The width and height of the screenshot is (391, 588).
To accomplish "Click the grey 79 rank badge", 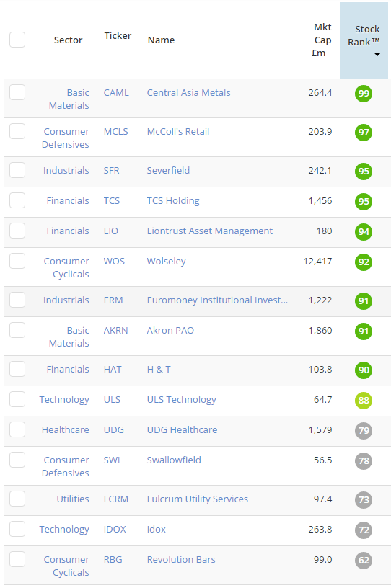I will tap(363, 431).
